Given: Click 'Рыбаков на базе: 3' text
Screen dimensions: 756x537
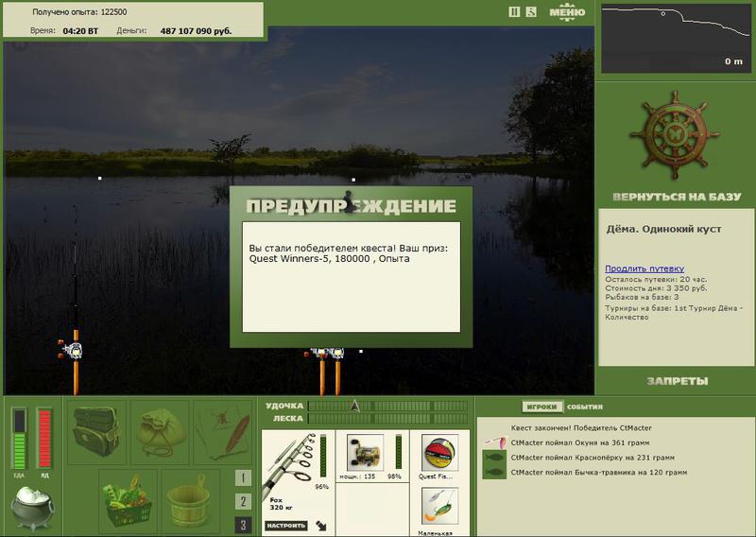Looking at the screenshot, I should tap(642, 297).
